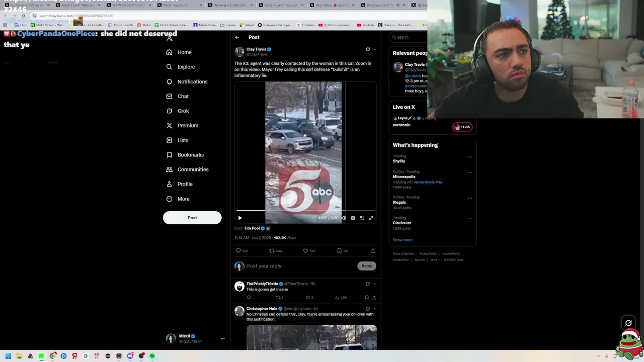Open Chrome from the taskbar

52,356
